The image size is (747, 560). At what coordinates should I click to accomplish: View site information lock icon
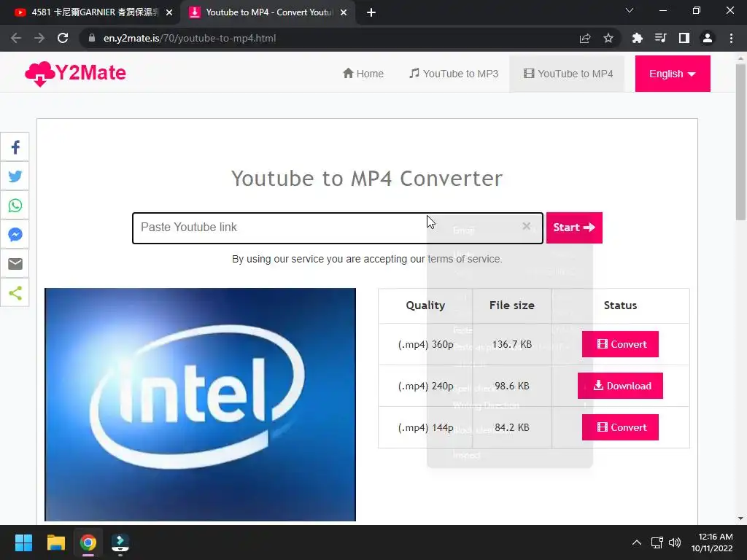[92, 38]
